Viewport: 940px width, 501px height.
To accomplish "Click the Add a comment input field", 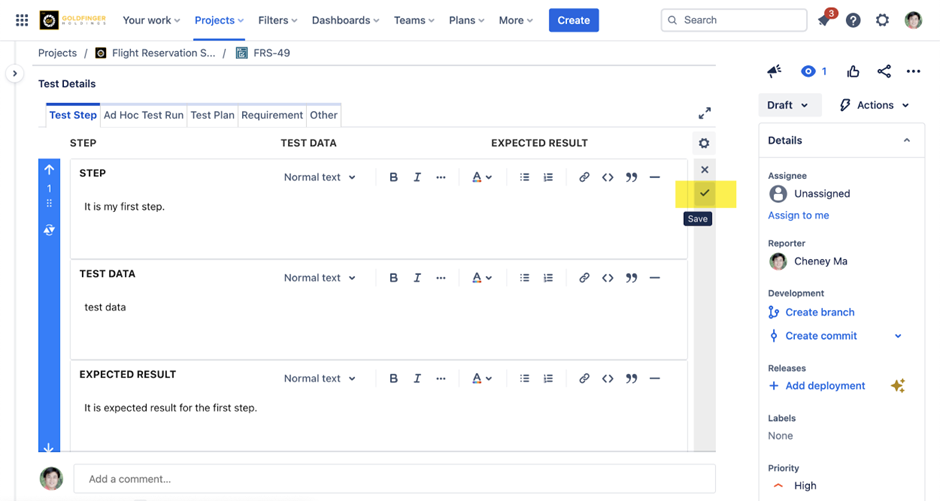I will click(394, 479).
